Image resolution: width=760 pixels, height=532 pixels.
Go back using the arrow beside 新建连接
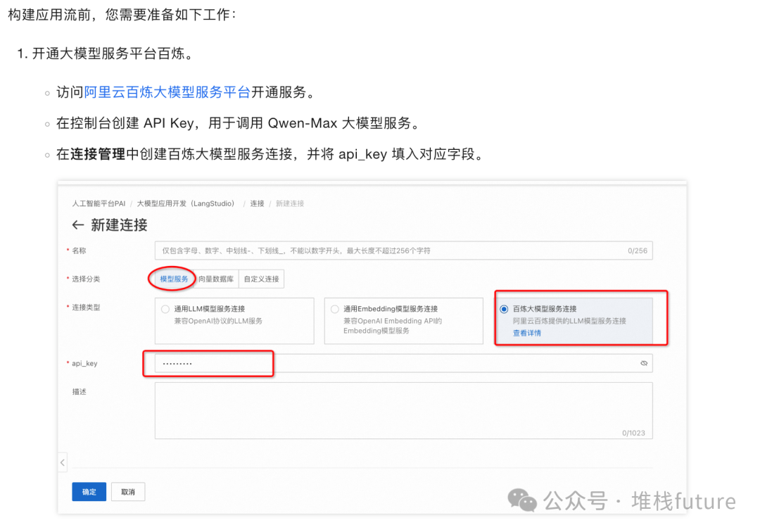(78, 224)
